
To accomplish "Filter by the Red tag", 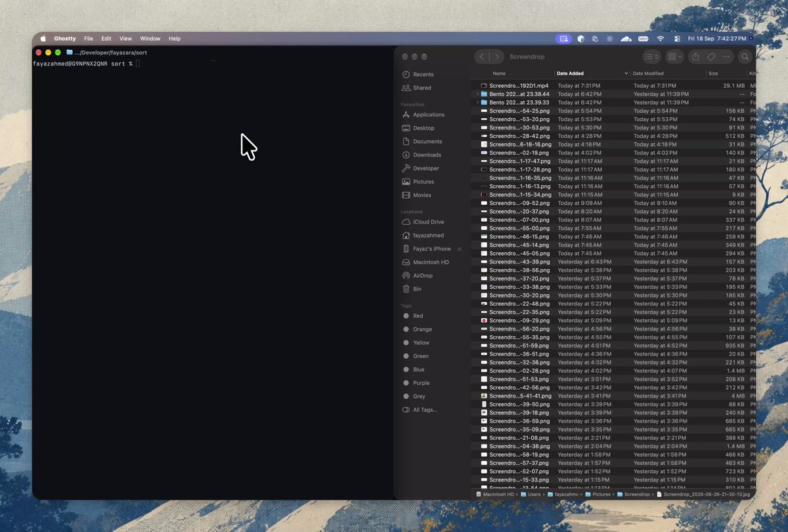I will tap(413, 316).
